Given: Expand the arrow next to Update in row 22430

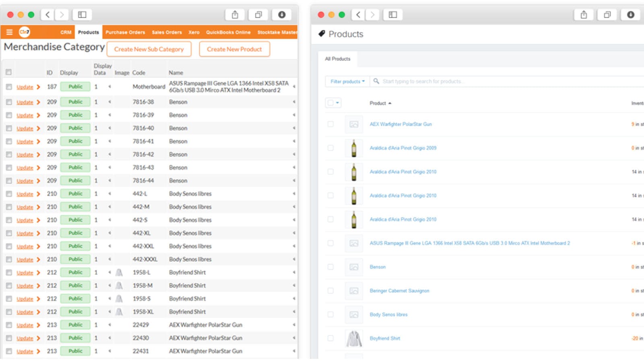Looking at the screenshot, I should click(38, 338).
